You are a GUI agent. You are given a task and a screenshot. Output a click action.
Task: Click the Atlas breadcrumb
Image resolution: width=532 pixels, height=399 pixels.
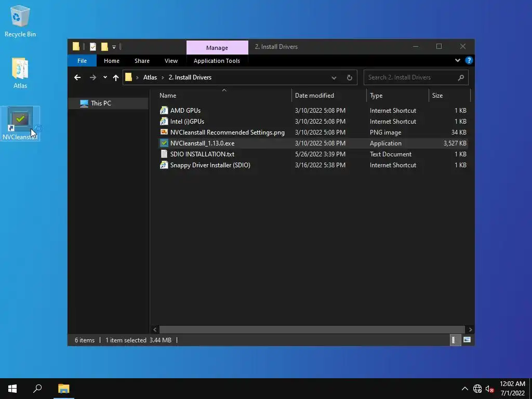tap(150, 77)
